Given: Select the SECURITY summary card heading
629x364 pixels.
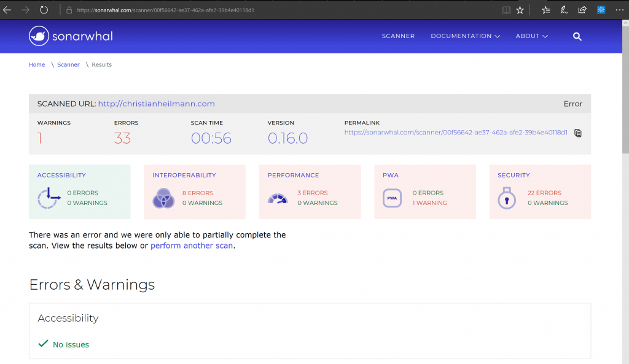Looking at the screenshot, I should 514,175.
